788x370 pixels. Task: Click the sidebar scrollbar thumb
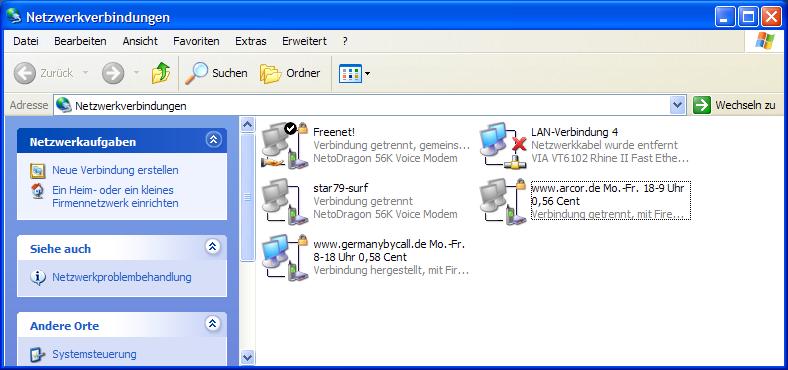click(x=247, y=197)
